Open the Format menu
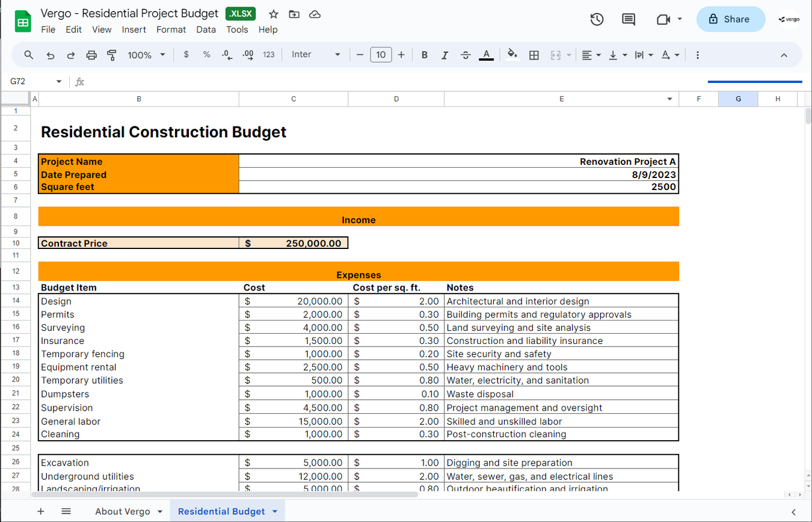Image resolution: width=812 pixels, height=522 pixels. pyautogui.click(x=171, y=29)
